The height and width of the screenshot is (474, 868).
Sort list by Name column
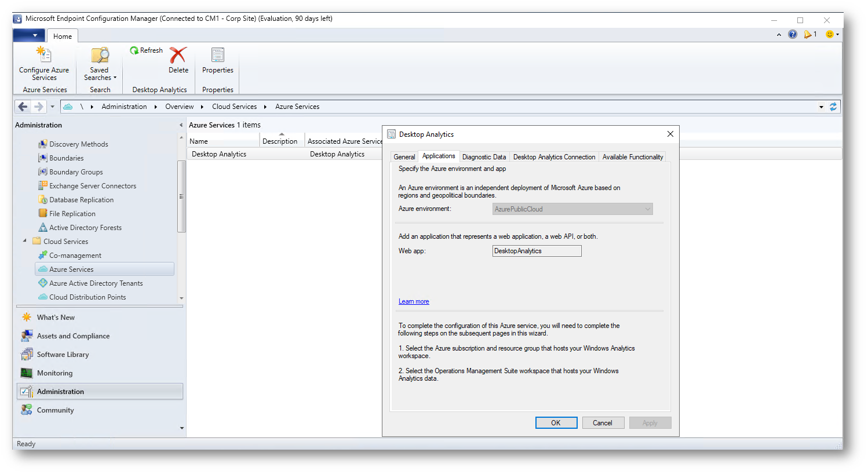[x=223, y=141]
